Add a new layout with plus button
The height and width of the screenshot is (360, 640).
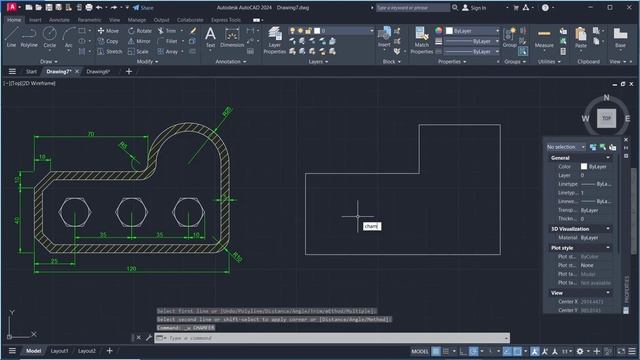(109, 351)
